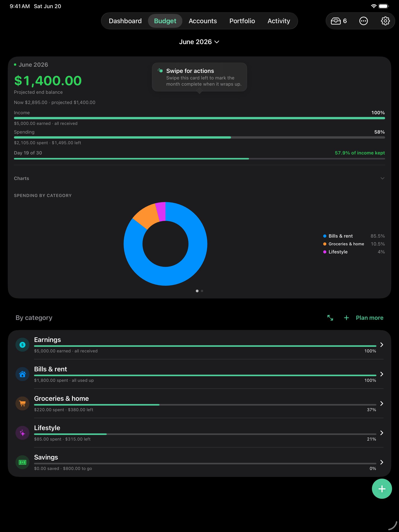
Task: Click the blue Bills & rent legend dot
Action: pos(325,236)
